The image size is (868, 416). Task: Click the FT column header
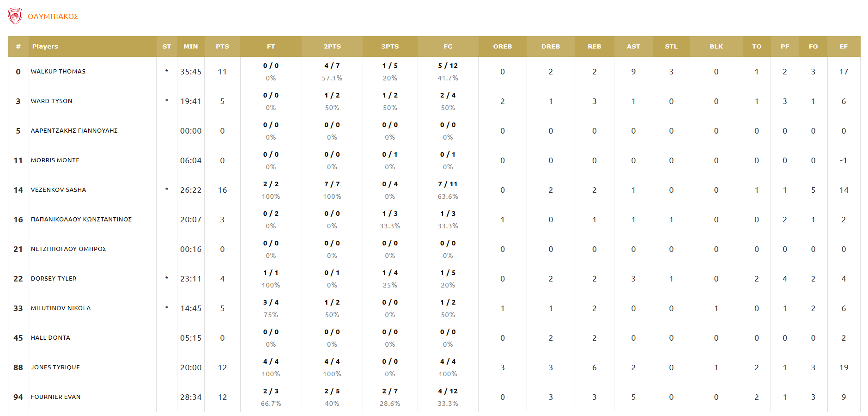pyautogui.click(x=271, y=47)
